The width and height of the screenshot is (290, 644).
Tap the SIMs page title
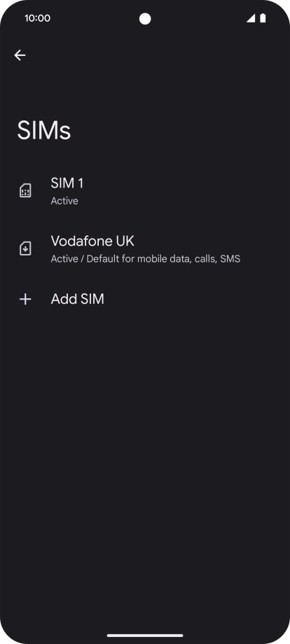pos(44,131)
